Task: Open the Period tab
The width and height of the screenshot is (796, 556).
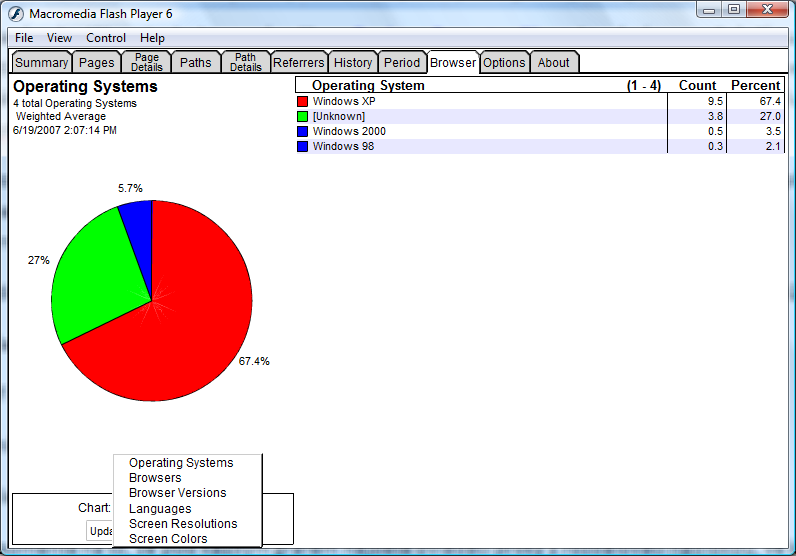Action: click(402, 62)
